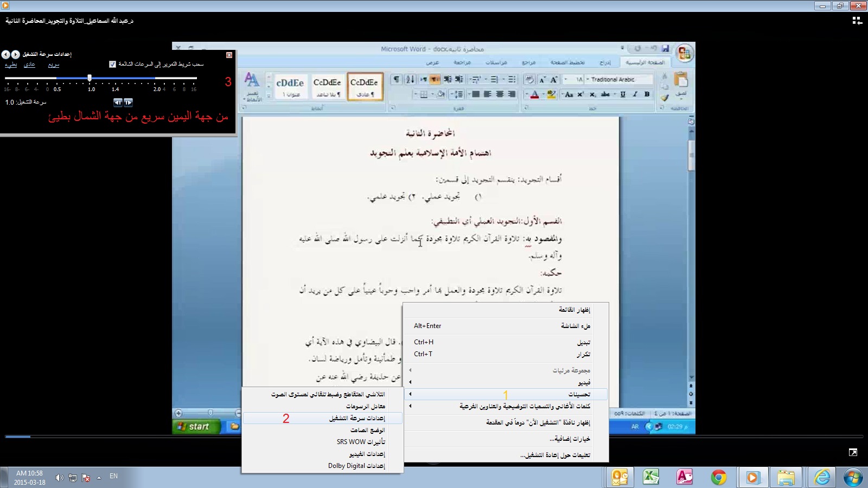The height and width of the screenshot is (488, 868).
Task: Show hidden icons in the system tray
Action: (99, 478)
